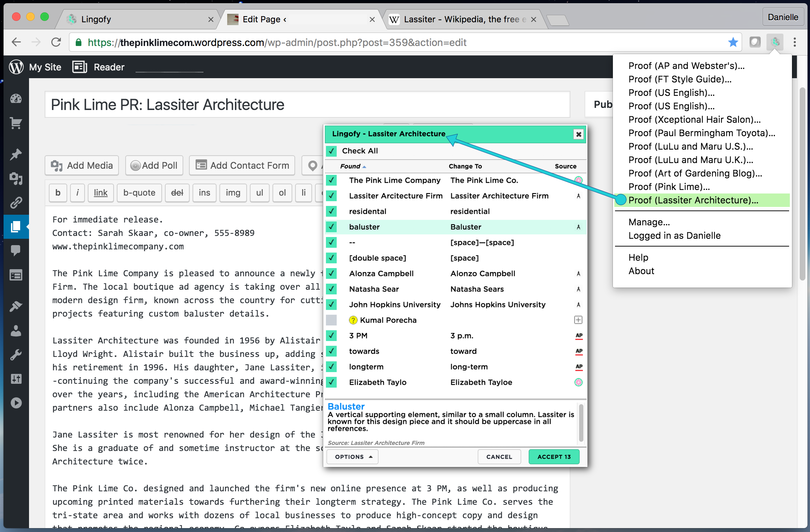Uncheck The Pink Lime Company correction
The width and height of the screenshot is (810, 532).
pyautogui.click(x=332, y=180)
